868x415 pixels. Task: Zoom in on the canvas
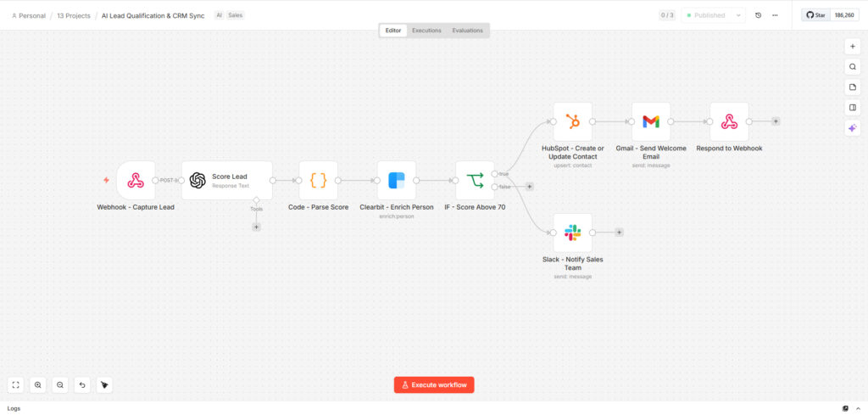point(37,385)
